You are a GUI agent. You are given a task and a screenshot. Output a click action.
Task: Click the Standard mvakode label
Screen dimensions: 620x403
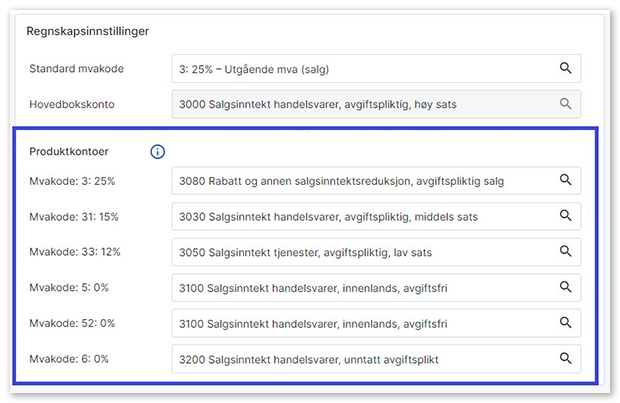pos(76,69)
